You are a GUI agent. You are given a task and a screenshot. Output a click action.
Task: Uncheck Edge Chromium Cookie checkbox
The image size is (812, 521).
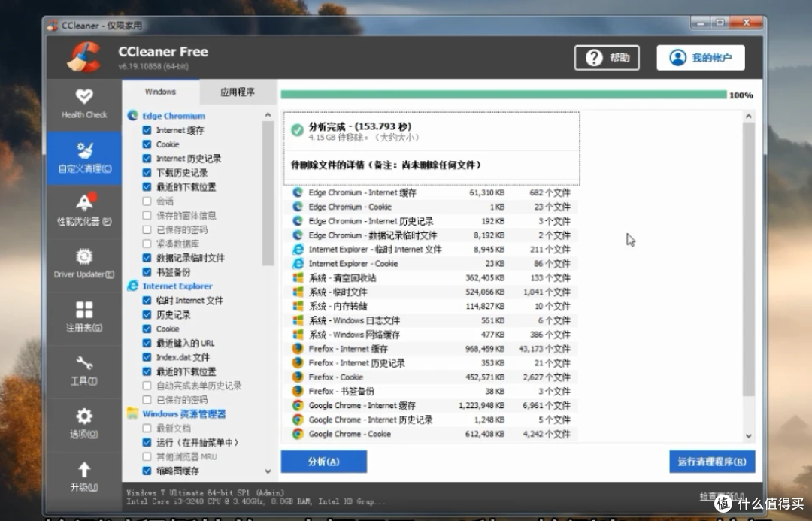[x=147, y=144]
